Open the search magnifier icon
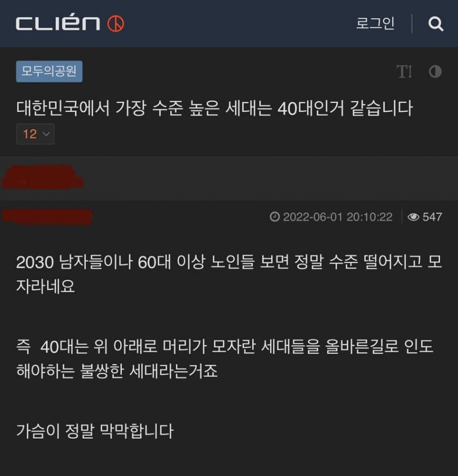This screenshot has width=458, height=476. [x=435, y=24]
